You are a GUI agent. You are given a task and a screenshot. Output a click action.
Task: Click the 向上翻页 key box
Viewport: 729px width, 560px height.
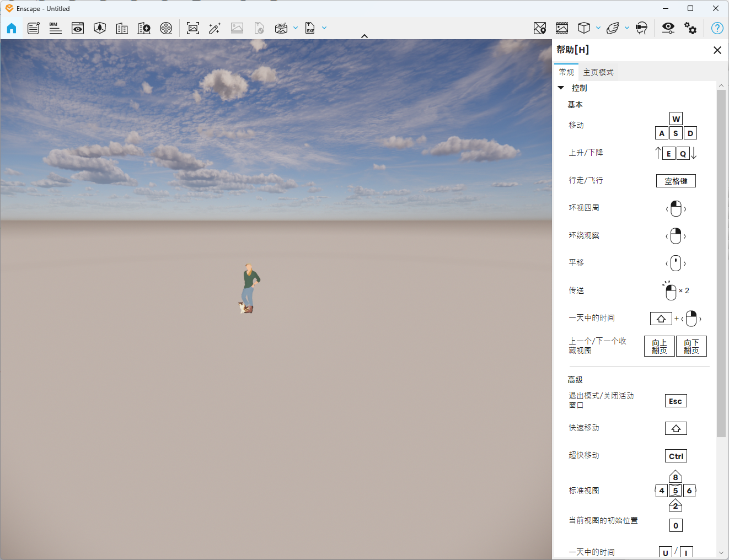click(x=660, y=346)
